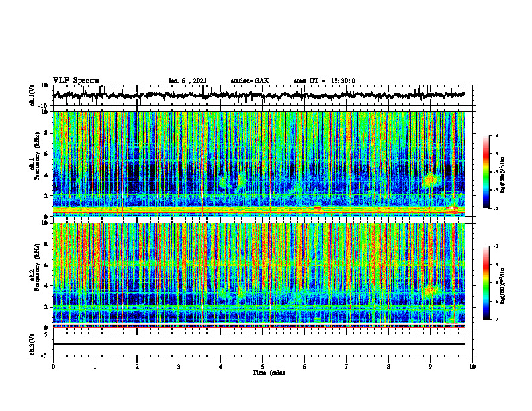Click the "4" kHz tick of ch.2 spectrogram
Viewport: 532px width, 411px height.
click(47, 286)
